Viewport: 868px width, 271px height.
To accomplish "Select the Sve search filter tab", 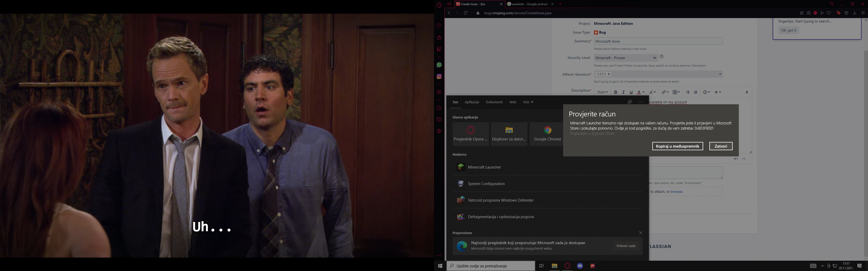I will 455,102.
